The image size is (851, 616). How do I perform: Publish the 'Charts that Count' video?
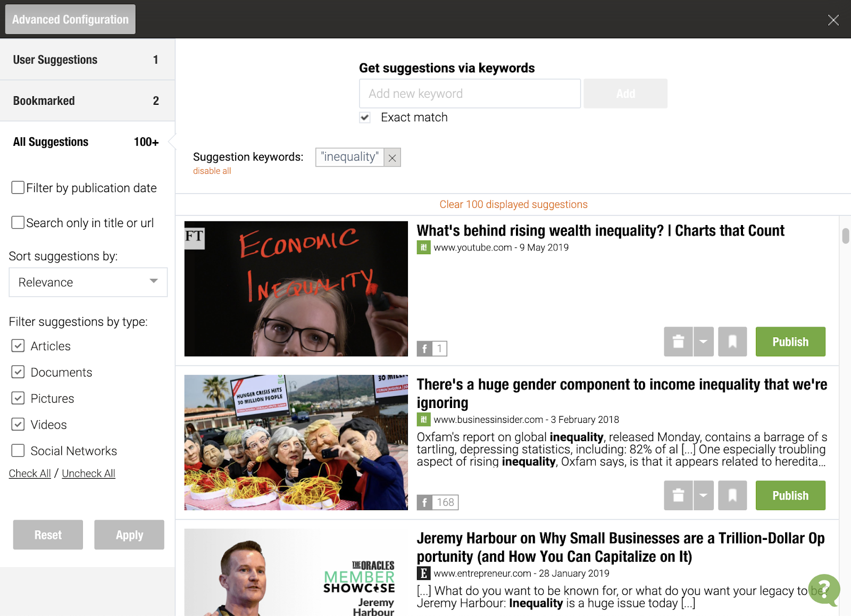pos(790,342)
